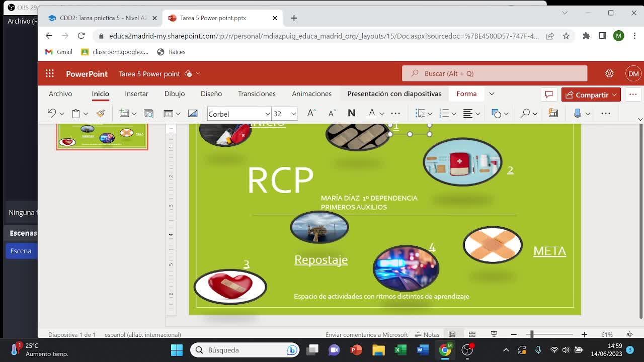Click the zoom out minus button
Screen dimensions: 644x362
pyautogui.click(x=514, y=334)
